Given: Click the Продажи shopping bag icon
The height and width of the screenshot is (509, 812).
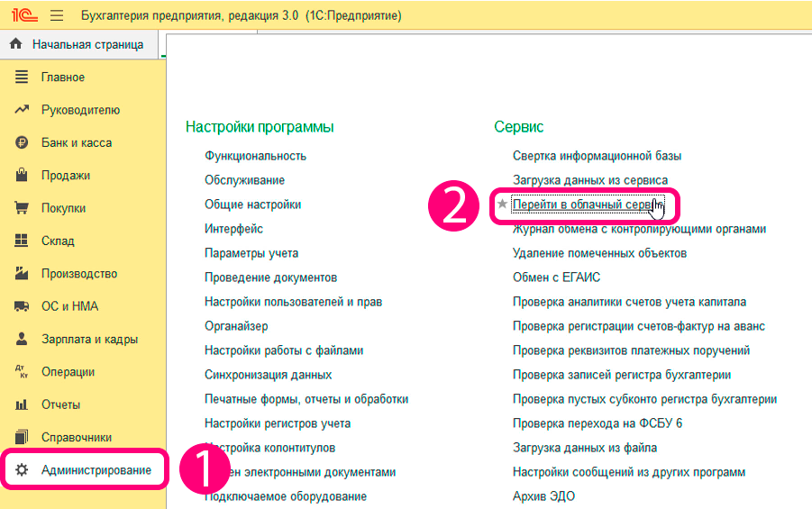Looking at the screenshot, I should pos(22,175).
